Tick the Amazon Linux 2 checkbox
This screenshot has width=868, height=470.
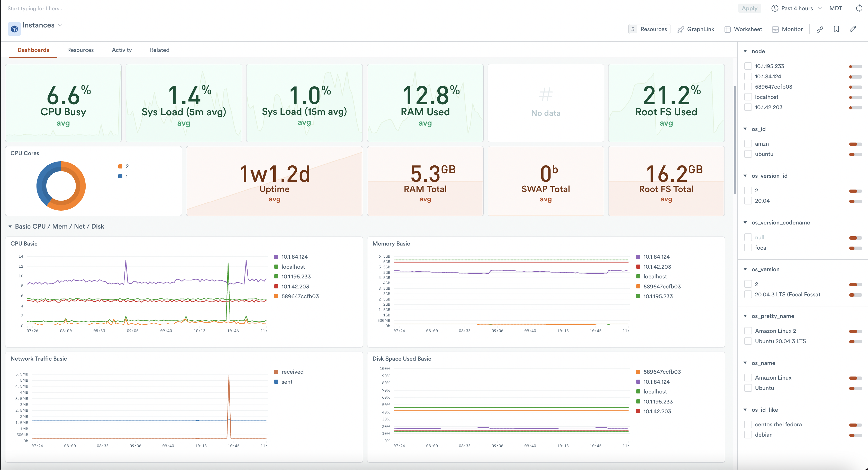748,331
